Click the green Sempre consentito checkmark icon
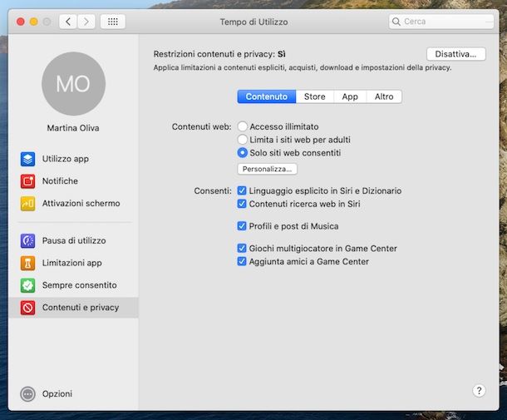The width and height of the screenshot is (507, 420). (x=27, y=285)
